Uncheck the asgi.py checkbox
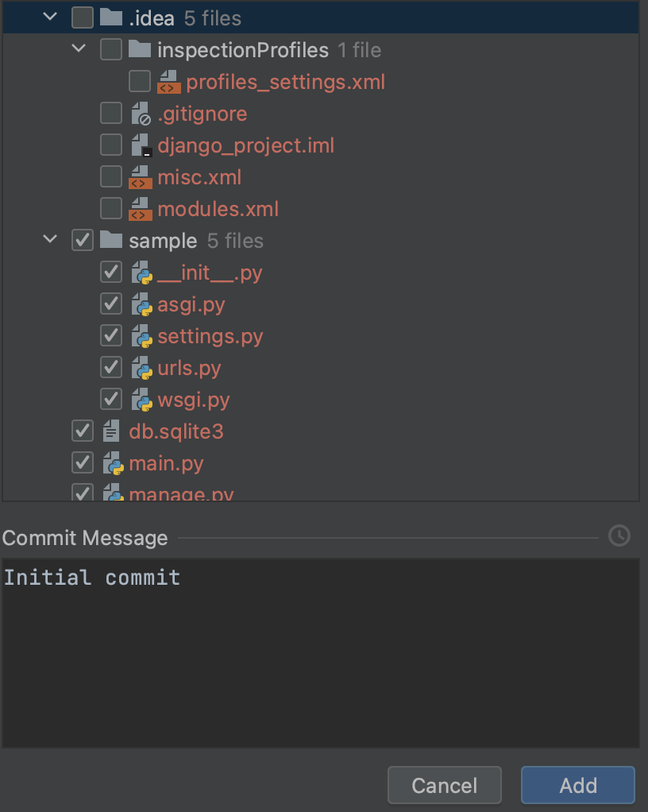 coord(110,304)
